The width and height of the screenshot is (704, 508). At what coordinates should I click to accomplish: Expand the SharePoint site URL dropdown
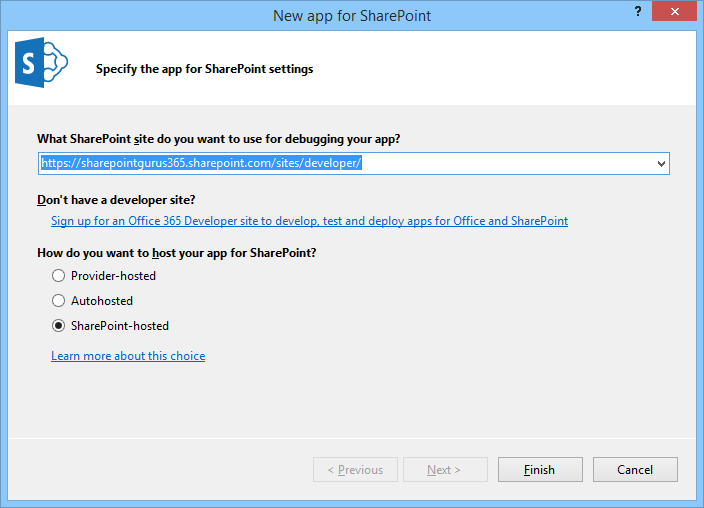(661, 164)
